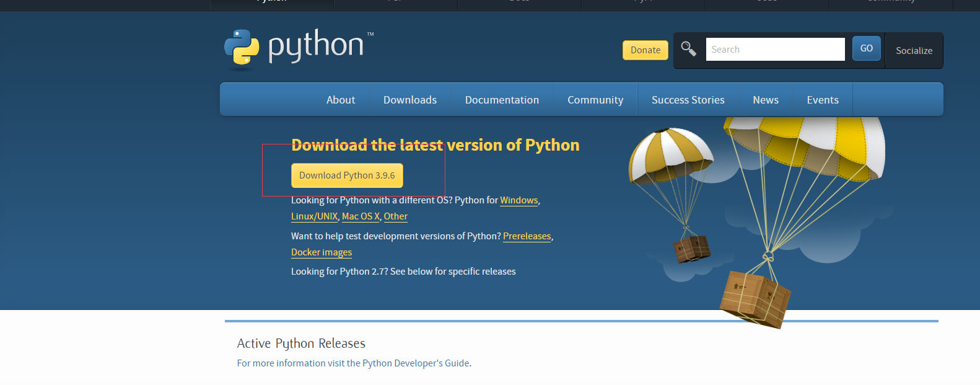Follow the Mac OS X link
980x385 pixels.
361,216
